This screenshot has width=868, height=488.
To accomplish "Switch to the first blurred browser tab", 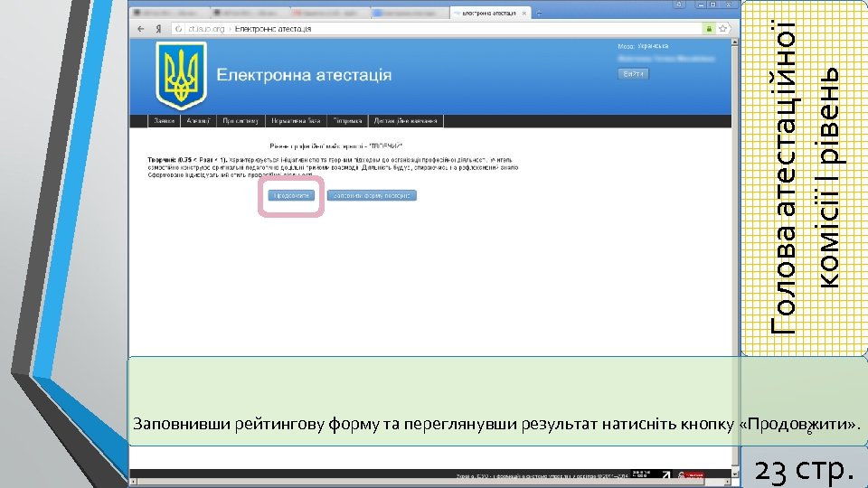I will tap(168, 13).
